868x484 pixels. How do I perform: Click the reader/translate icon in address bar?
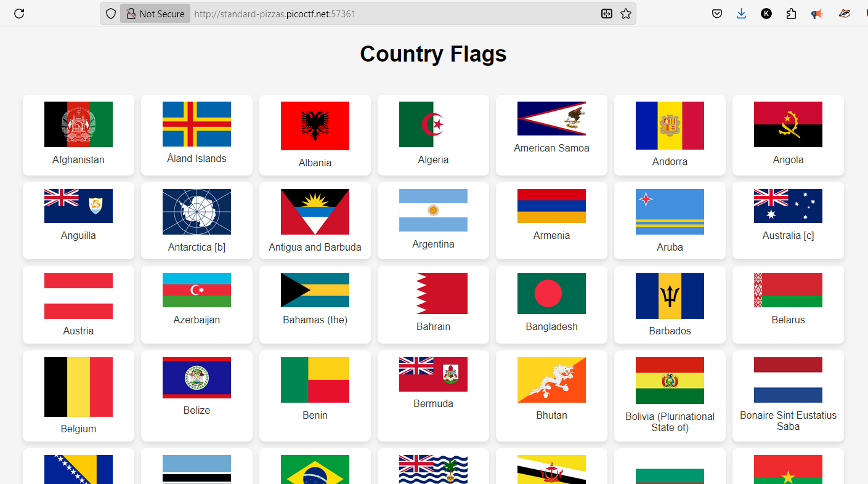[x=607, y=14]
